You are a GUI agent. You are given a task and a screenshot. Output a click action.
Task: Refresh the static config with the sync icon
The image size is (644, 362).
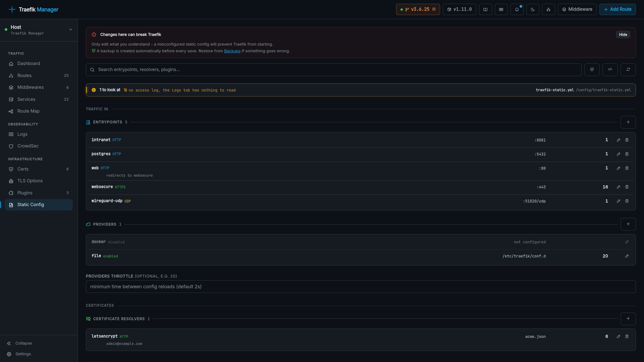tap(628, 70)
